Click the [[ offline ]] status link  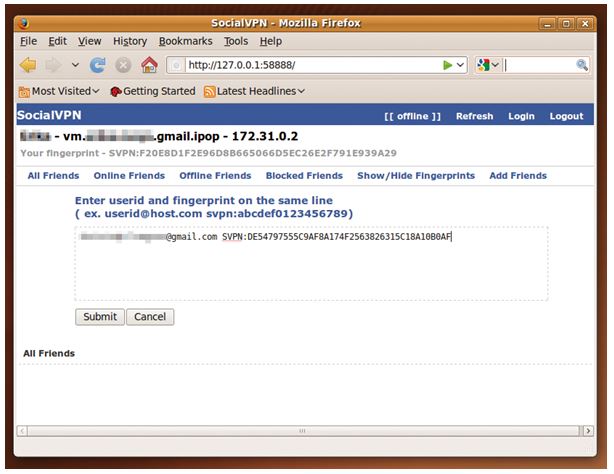point(412,116)
